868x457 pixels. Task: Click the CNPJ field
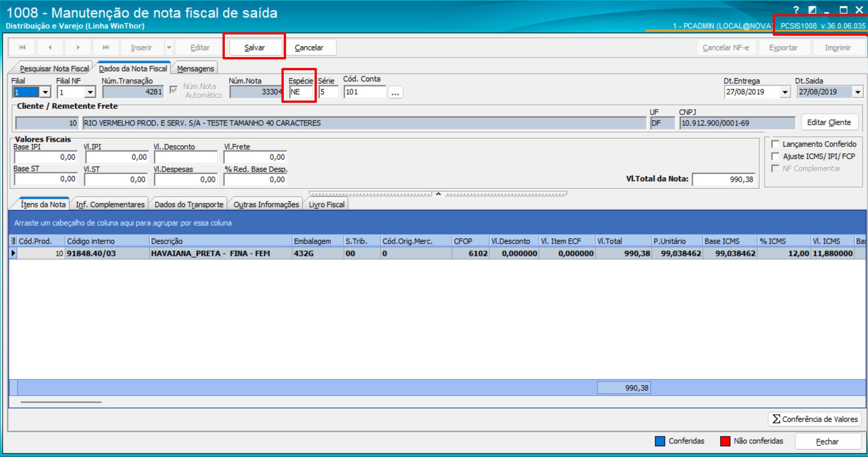point(737,123)
